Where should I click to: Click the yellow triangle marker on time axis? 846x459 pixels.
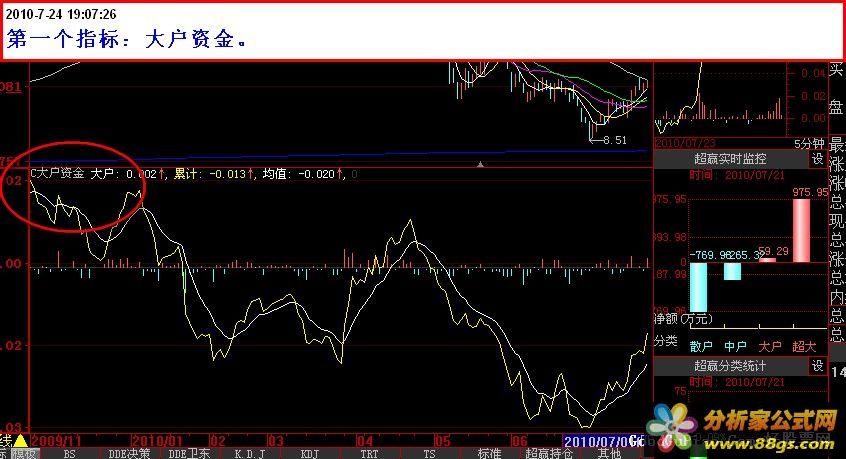point(21,440)
